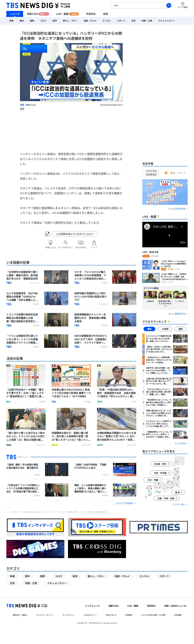Viewport: 194px width, 644px height.
Task: Click the TBS section heading logo
Action: [11, 457]
